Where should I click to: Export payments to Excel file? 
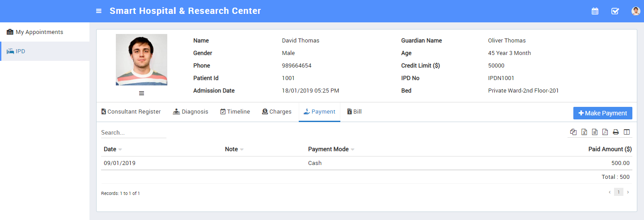[584, 132]
